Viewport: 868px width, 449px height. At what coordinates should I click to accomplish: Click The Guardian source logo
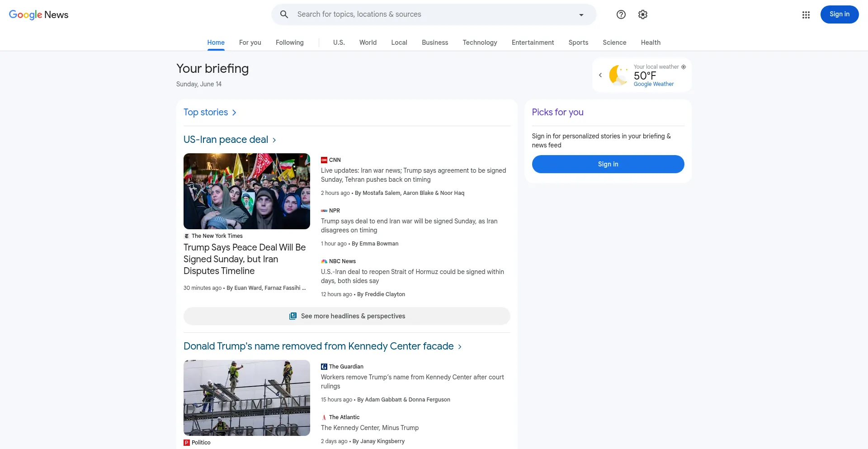point(324,367)
